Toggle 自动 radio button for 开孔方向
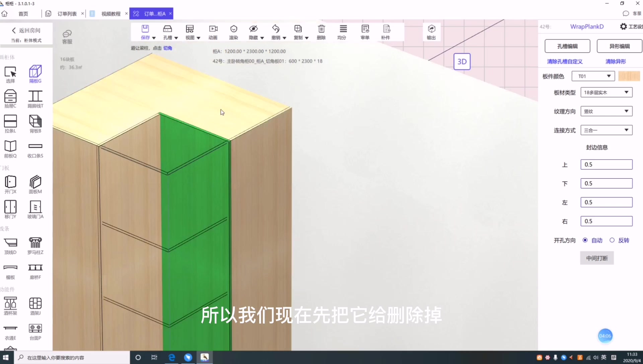The width and height of the screenshot is (643, 364). coord(585,240)
